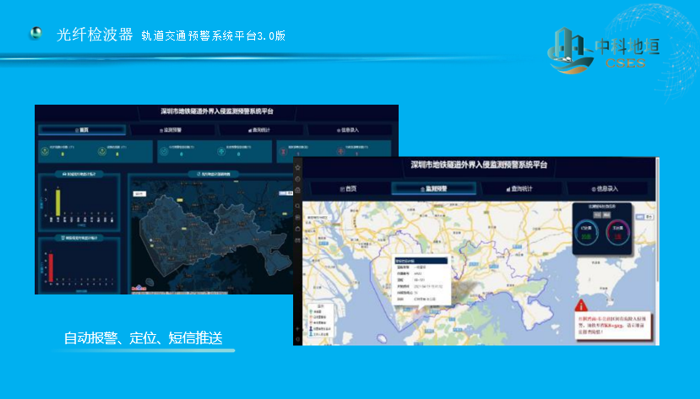The width and height of the screenshot is (700, 399).
Task: Click the lower bar chart title label, back window
Action: pyautogui.click(x=79, y=238)
